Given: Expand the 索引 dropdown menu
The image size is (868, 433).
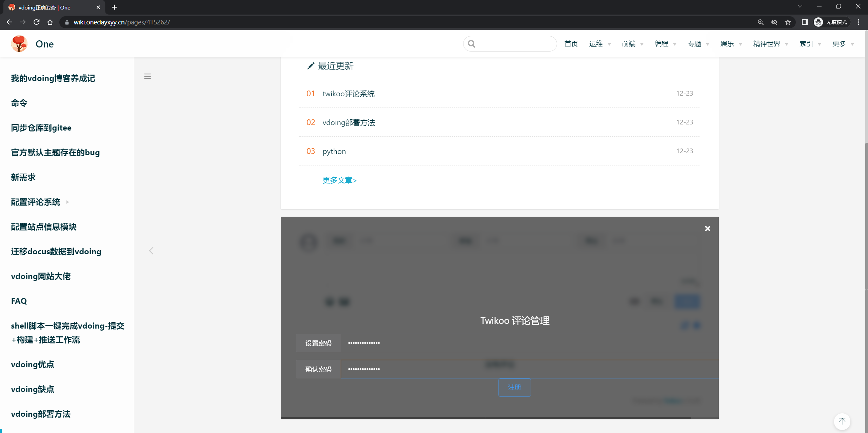Looking at the screenshot, I should click(810, 44).
